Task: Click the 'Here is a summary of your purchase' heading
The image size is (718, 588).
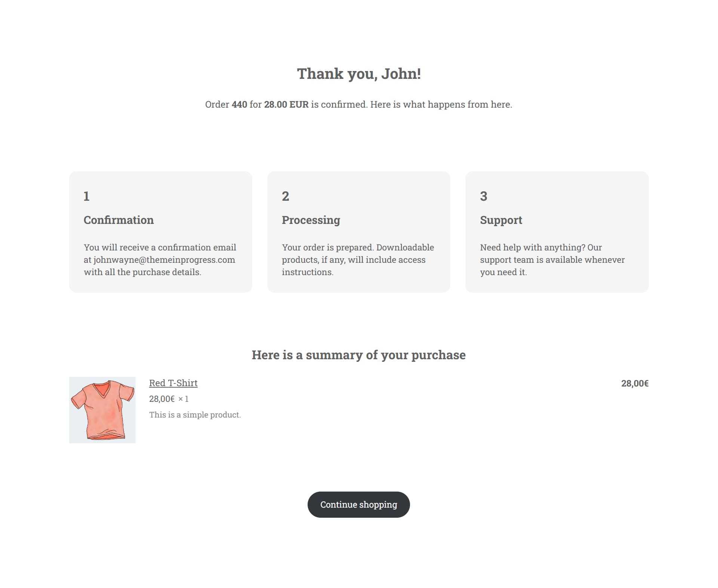Action: (358, 355)
